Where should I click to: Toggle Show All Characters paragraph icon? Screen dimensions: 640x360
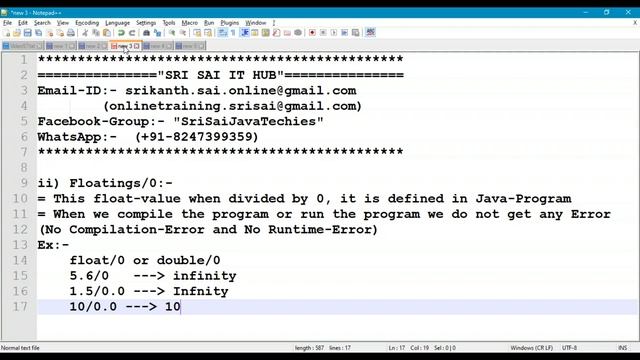pyautogui.click(x=233, y=33)
